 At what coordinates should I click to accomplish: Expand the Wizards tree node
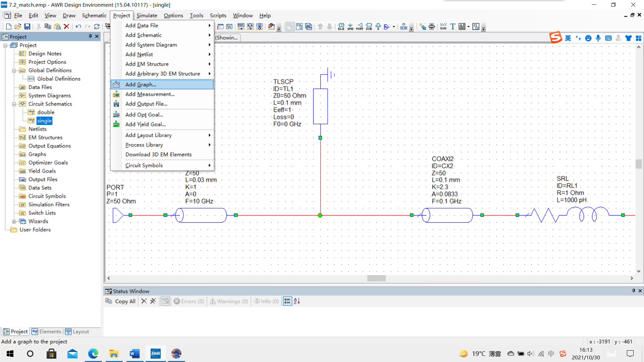click(14, 221)
